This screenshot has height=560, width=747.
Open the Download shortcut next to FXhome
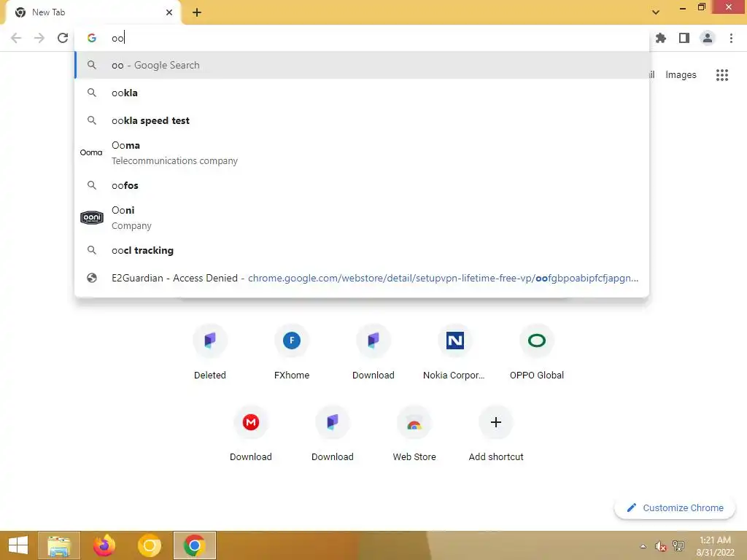pyautogui.click(x=373, y=352)
